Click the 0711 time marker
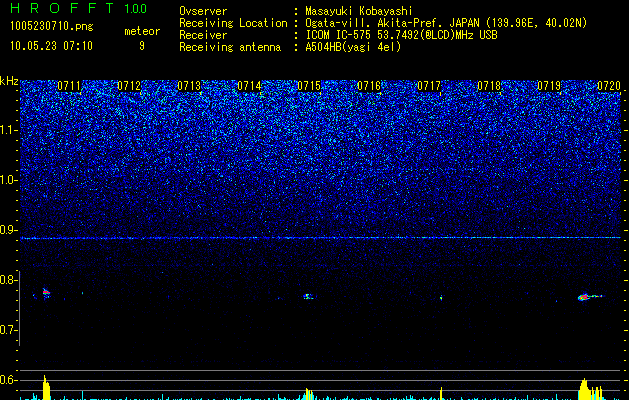This screenshot has width=629, height=400. (x=69, y=86)
